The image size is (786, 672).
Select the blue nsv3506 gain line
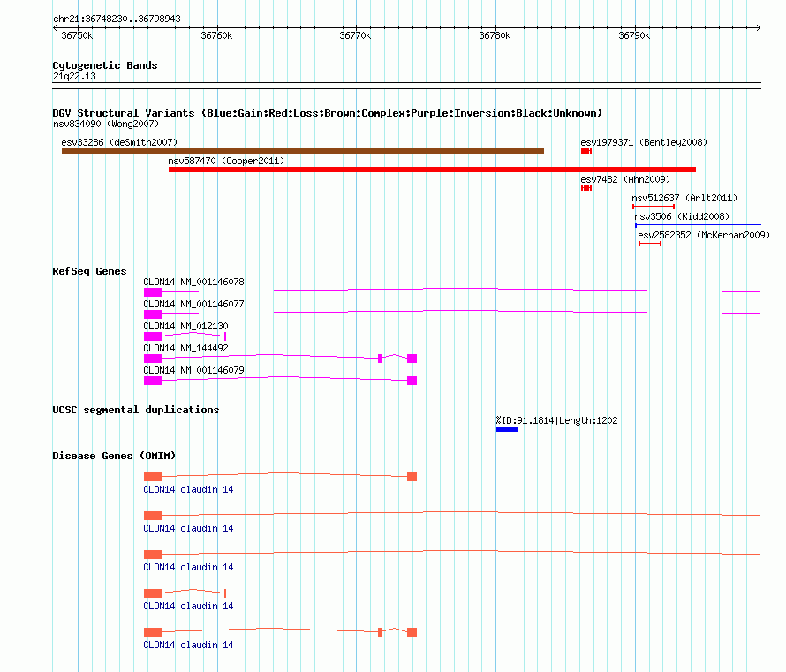click(699, 225)
